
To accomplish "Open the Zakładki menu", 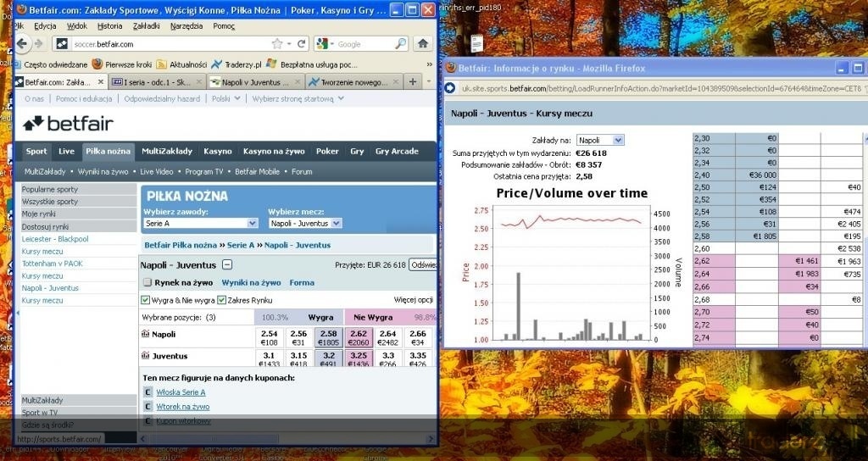I will tap(146, 25).
